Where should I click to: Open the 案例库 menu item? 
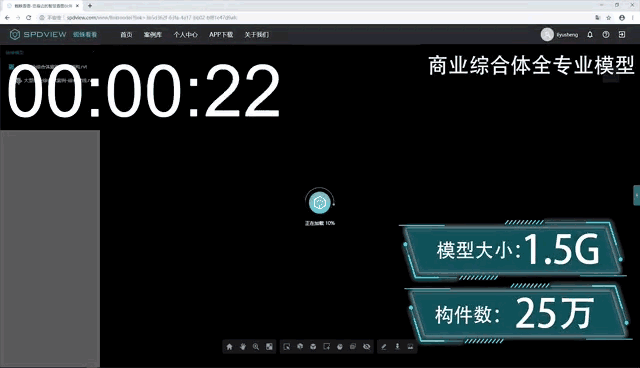153,35
